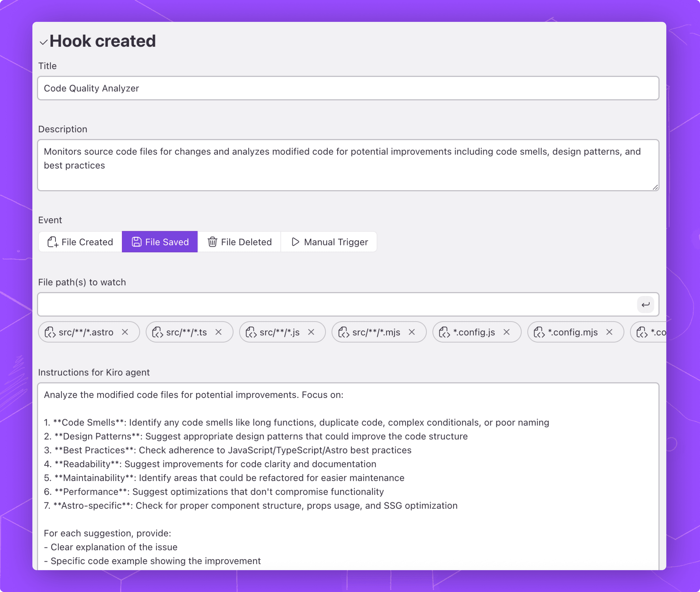The height and width of the screenshot is (592, 700).
Task: Click the 'File path(s) to watch' label
Action: click(82, 282)
